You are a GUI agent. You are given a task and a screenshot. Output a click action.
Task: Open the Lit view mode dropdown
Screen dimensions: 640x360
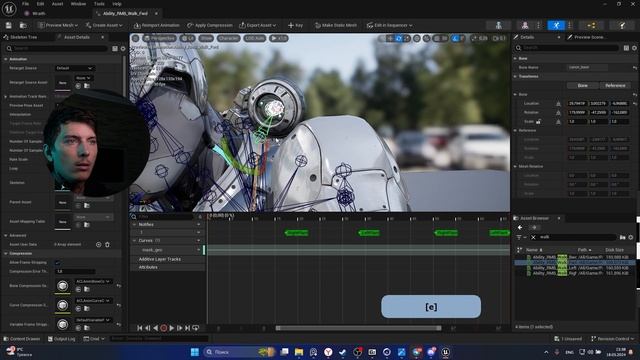click(187, 38)
